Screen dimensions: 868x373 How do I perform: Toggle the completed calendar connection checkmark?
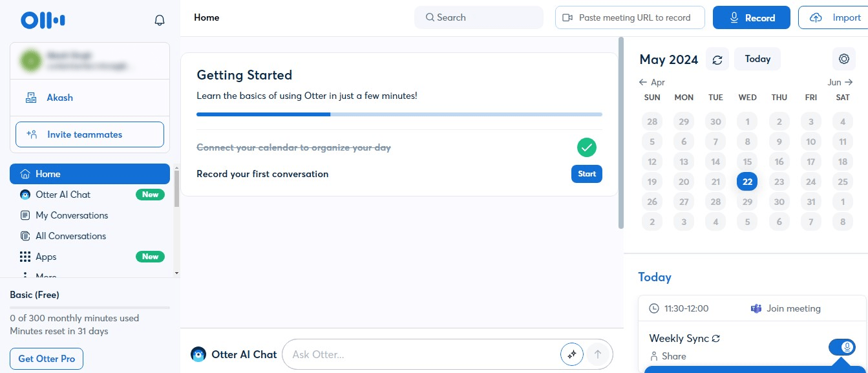coord(586,147)
